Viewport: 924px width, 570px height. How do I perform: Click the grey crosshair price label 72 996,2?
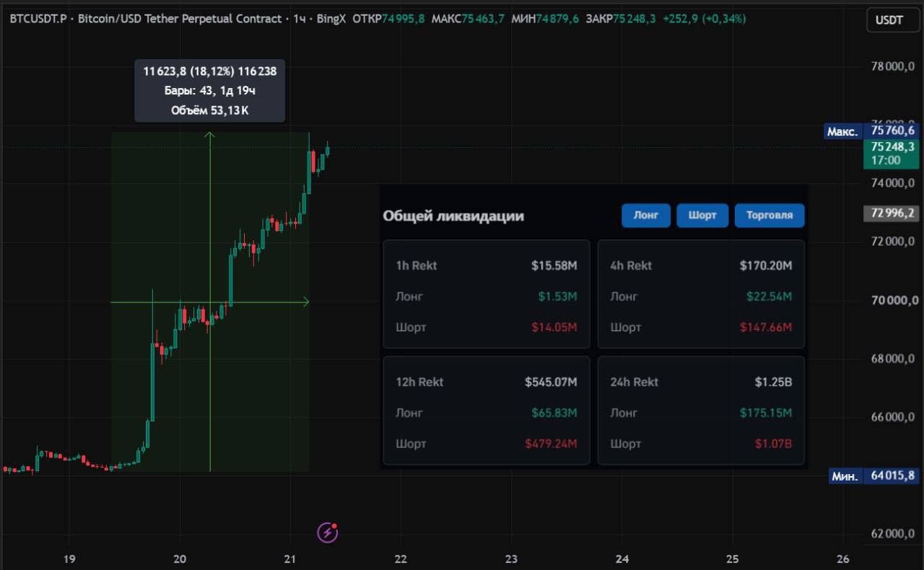892,213
